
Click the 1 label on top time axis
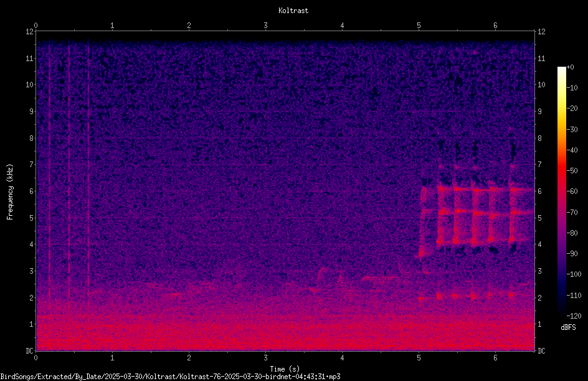click(x=112, y=26)
